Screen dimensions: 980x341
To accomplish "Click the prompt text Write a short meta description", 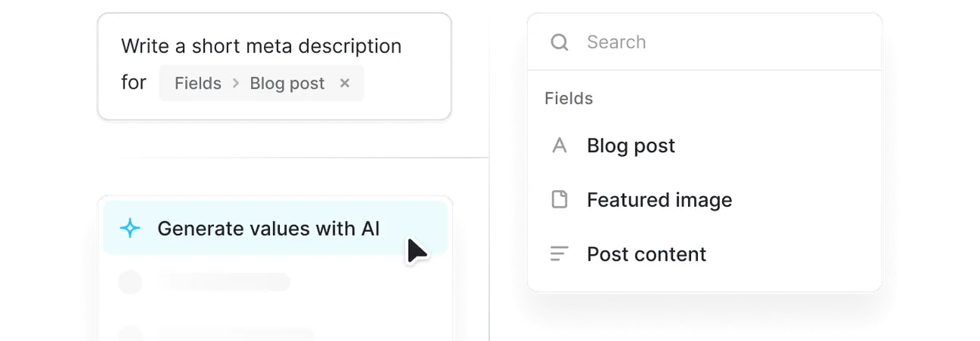I will pyautogui.click(x=262, y=46).
